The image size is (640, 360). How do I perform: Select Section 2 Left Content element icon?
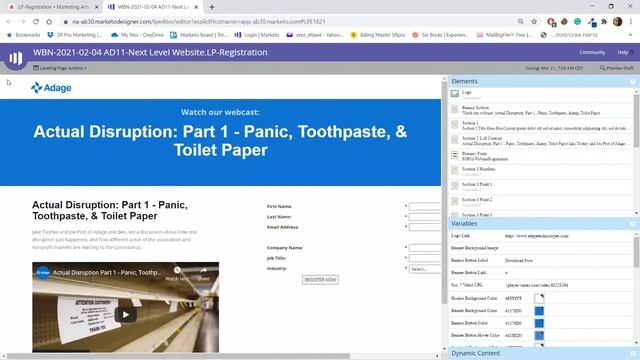coord(455,140)
